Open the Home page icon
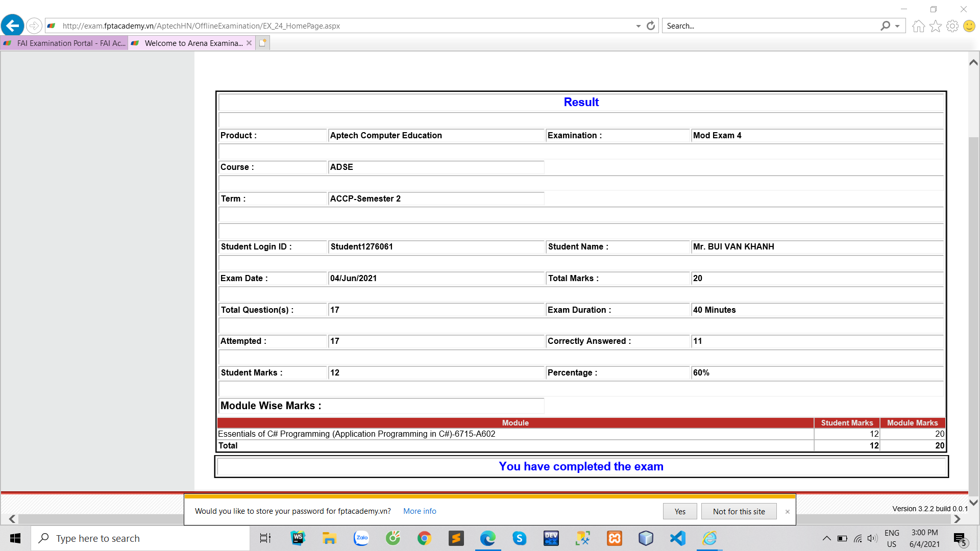 [x=919, y=26]
